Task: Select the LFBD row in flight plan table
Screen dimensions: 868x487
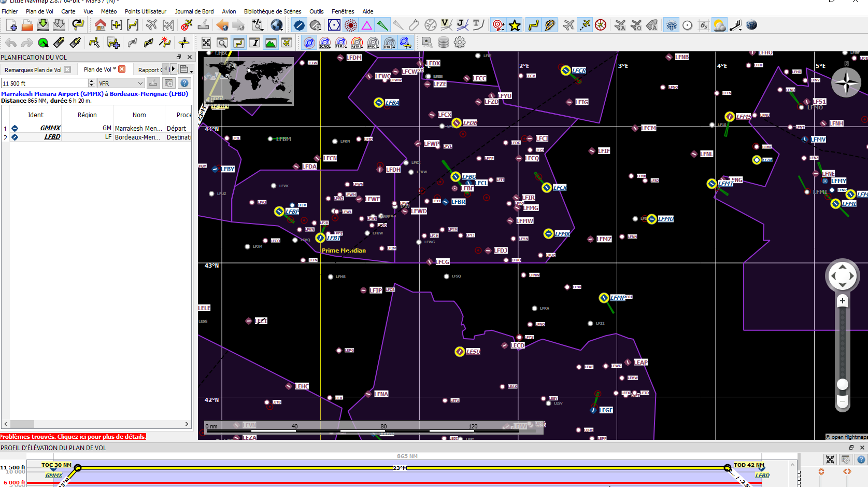Action: tap(52, 137)
